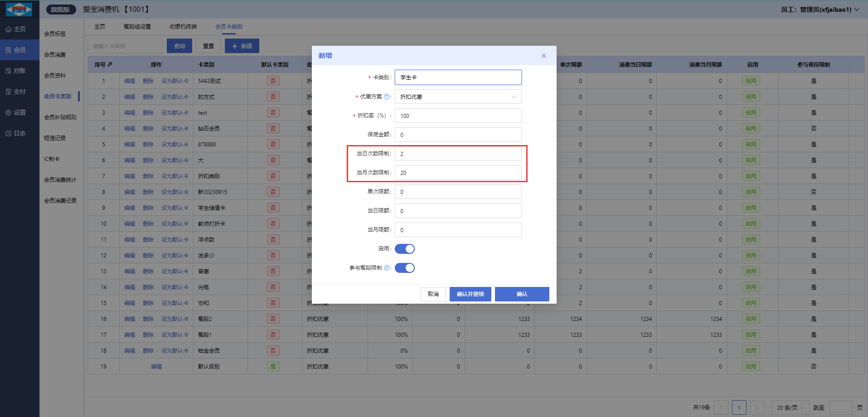Open 会员资料 submenu item
Screen dimensions: 868x417
coord(55,75)
